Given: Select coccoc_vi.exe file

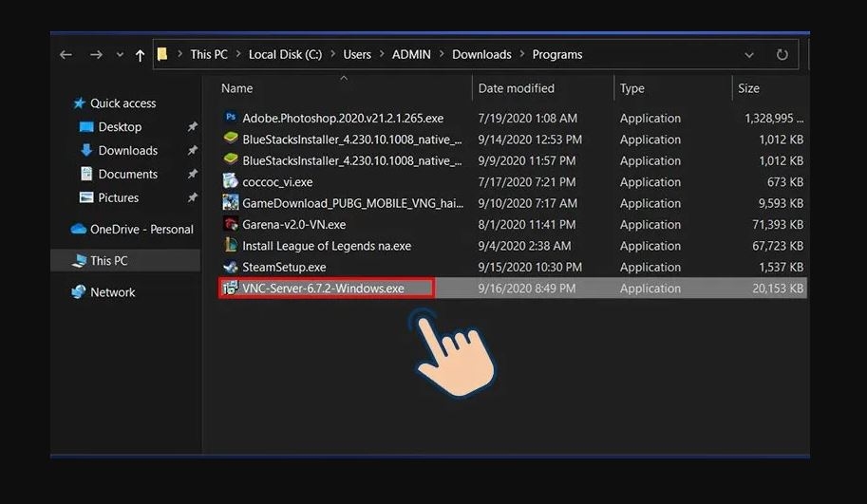Looking at the screenshot, I should [277, 182].
